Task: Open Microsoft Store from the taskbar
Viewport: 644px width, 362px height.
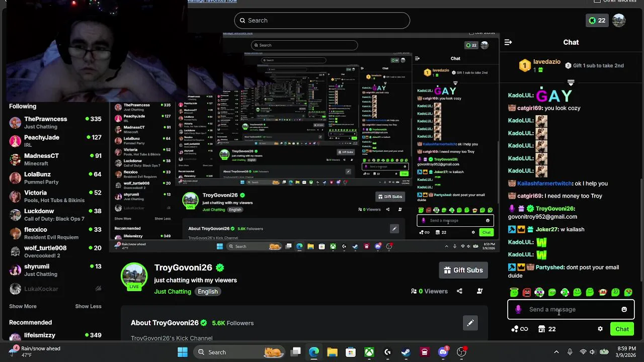Action: click(351, 352)
